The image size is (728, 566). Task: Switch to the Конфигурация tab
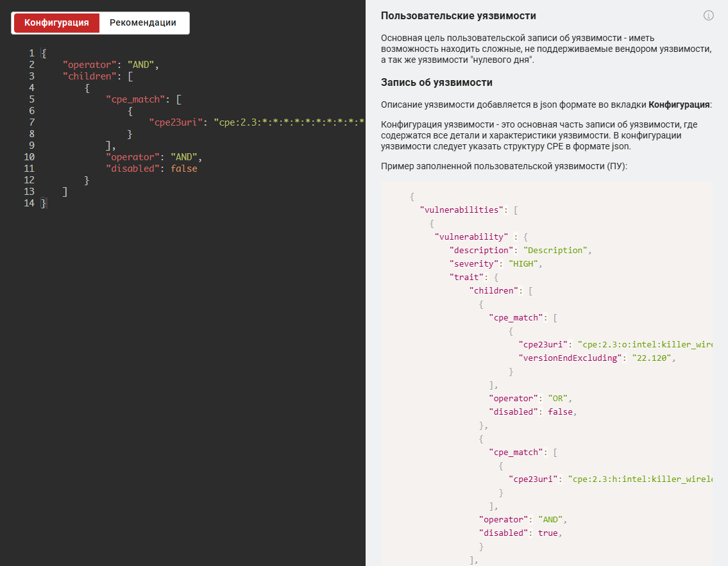click(x=56, y=22)
